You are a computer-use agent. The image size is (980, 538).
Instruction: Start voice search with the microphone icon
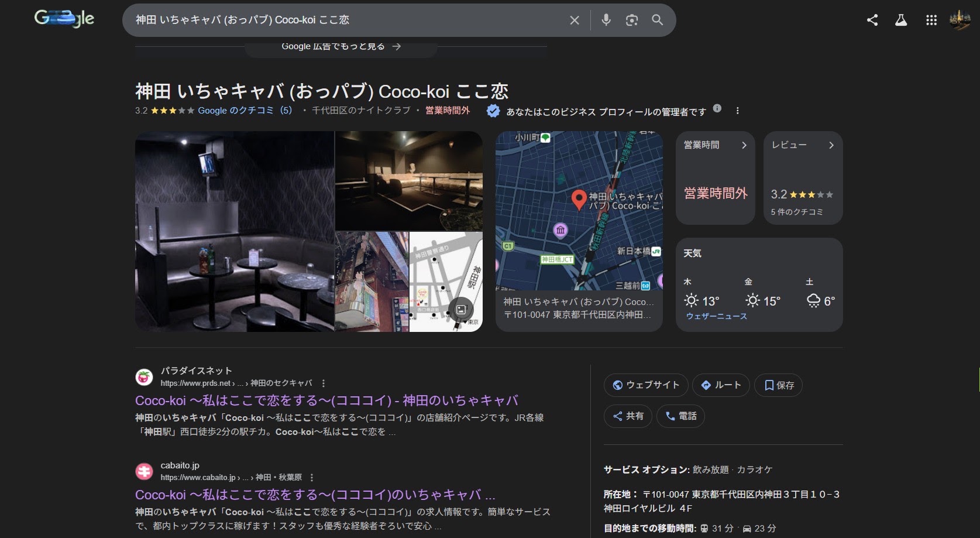click(606, 20)
